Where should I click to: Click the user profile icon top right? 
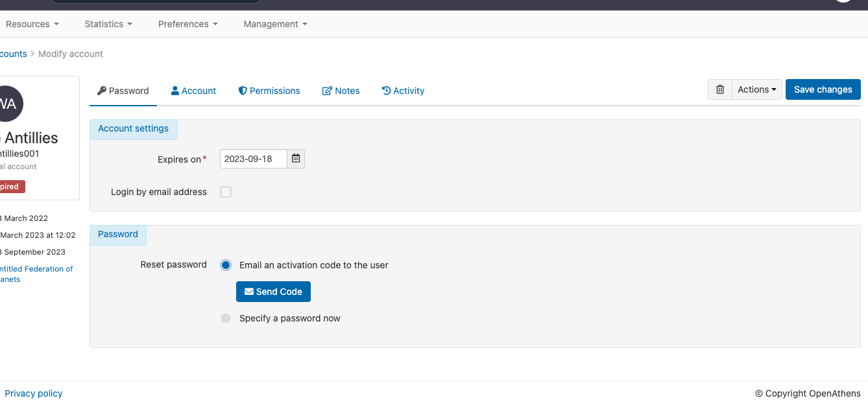pos(842,3)
